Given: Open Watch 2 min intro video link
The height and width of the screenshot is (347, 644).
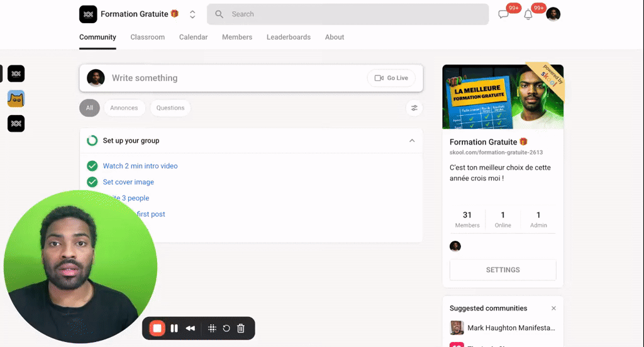Looking at the screenshot, I should (x=140, y=166).
